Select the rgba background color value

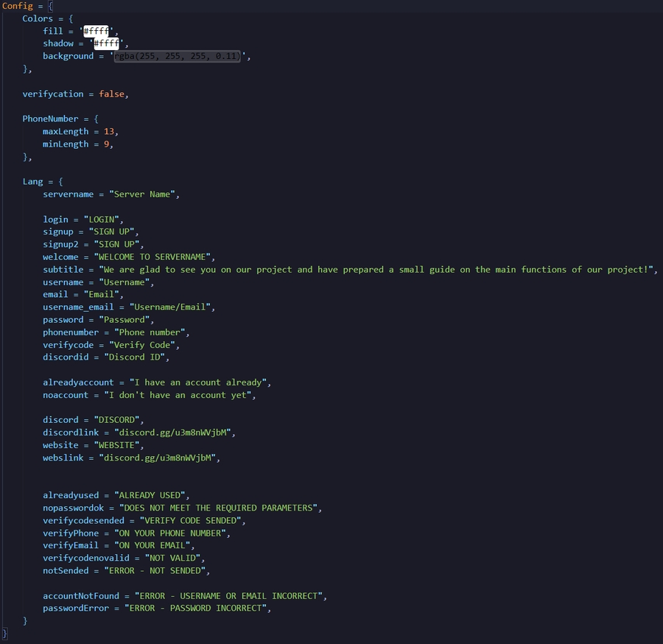coord(177,56)
